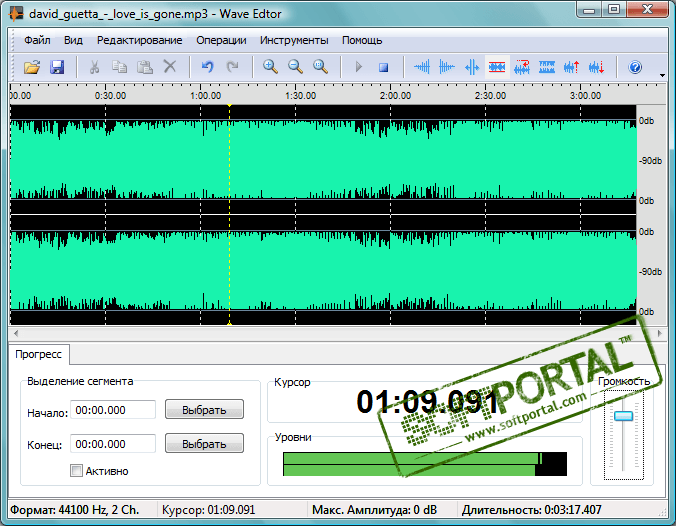676x526 pixels.
Task: Open the Операции menu
Action: tap(221, 41)
